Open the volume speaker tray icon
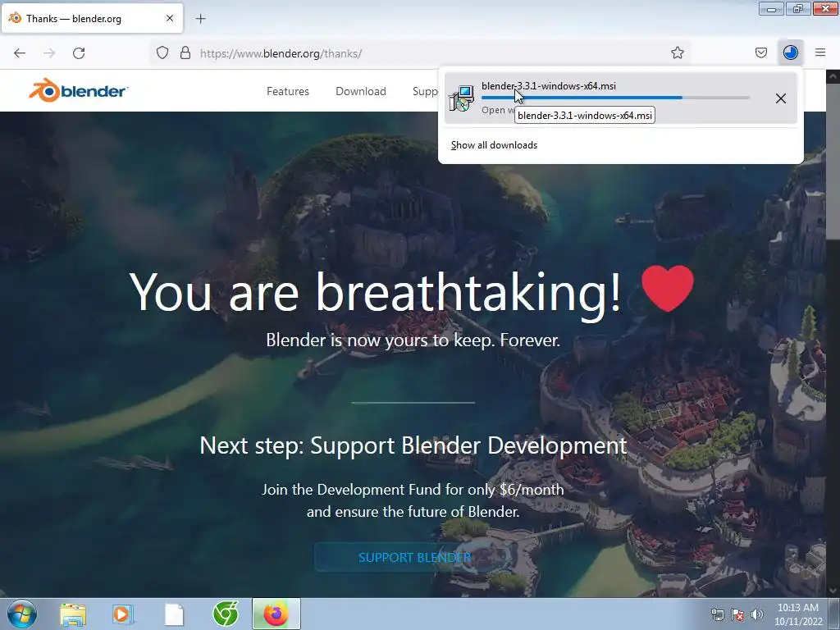Image resolution: width=840 pixels, height=630 pixels. pyautogui.click(x=757, y=614)
